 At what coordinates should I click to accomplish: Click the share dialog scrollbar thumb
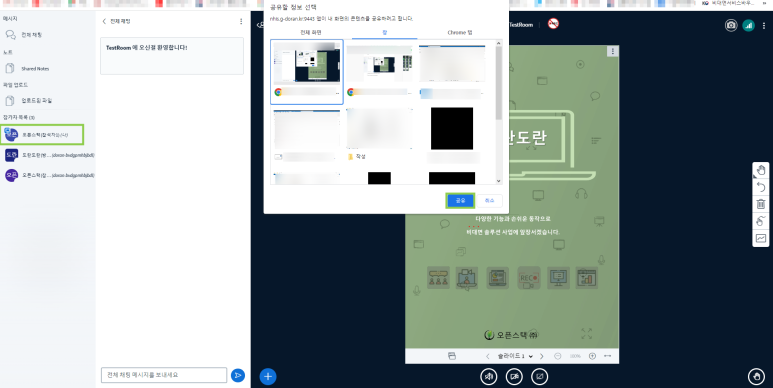coord(498,83)
